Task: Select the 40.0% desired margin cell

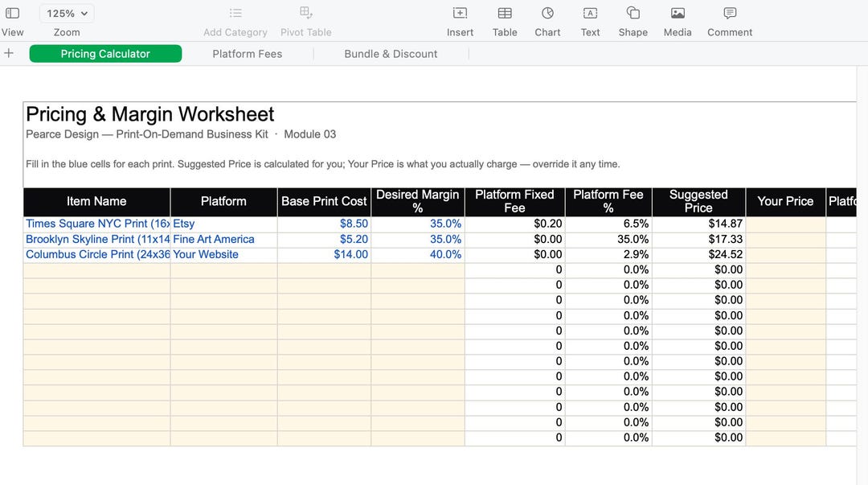Action: [x=418, y=254]
